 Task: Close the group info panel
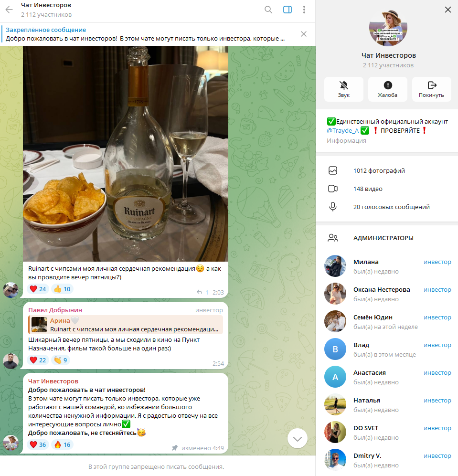tap(447, 10)
